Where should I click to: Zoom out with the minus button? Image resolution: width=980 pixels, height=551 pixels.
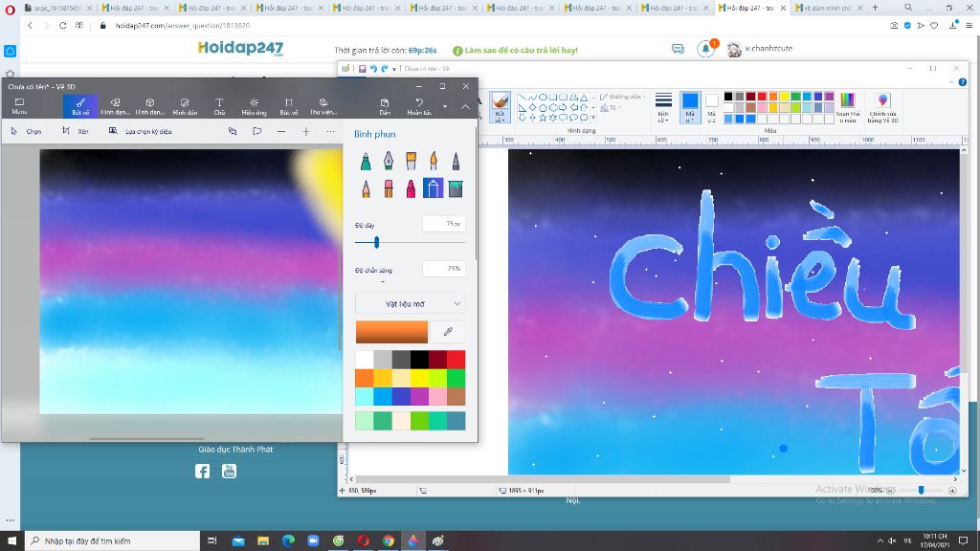(x=281, y=131)
